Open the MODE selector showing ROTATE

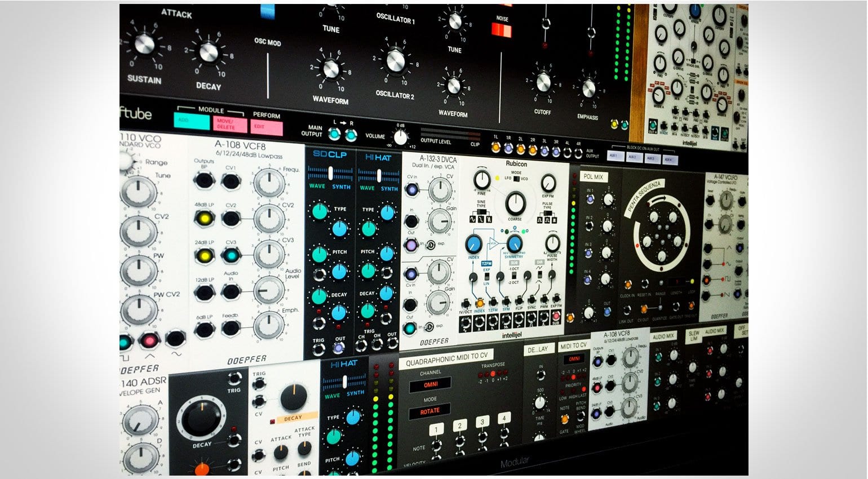(x=430, y=410)
